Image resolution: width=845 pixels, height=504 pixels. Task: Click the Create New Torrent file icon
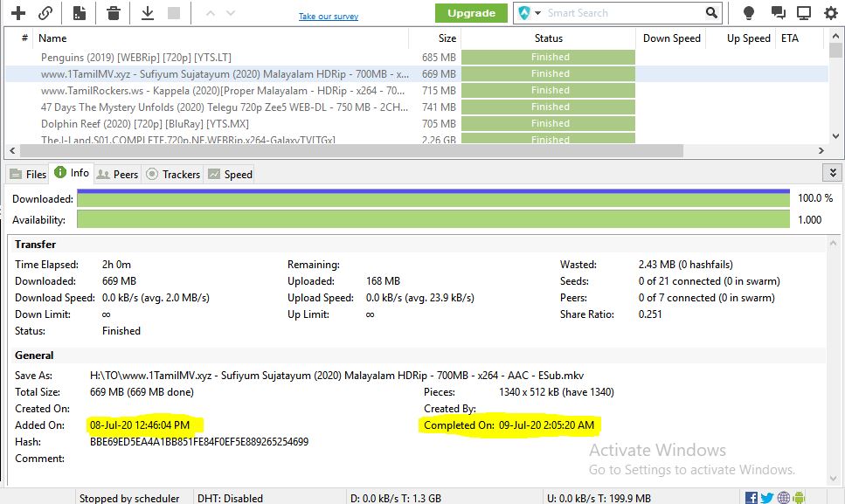(x=80, y=13)
